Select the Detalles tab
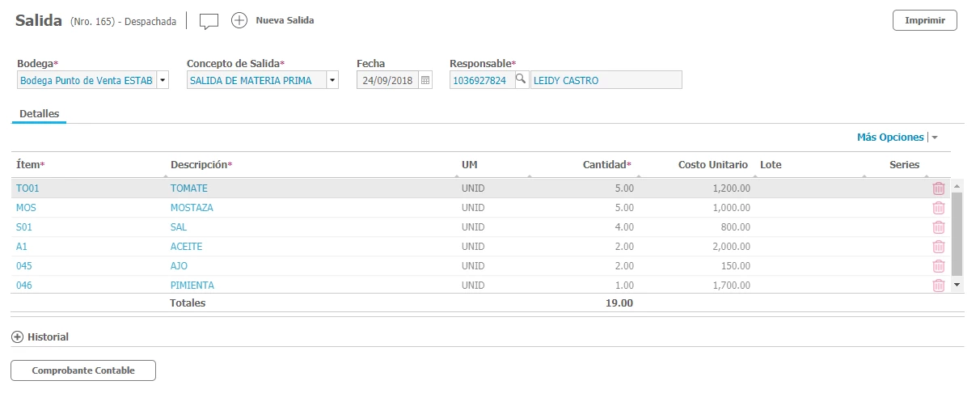This screenshot has width=980, height=402. pyautogui.click(x=39, y=114)
